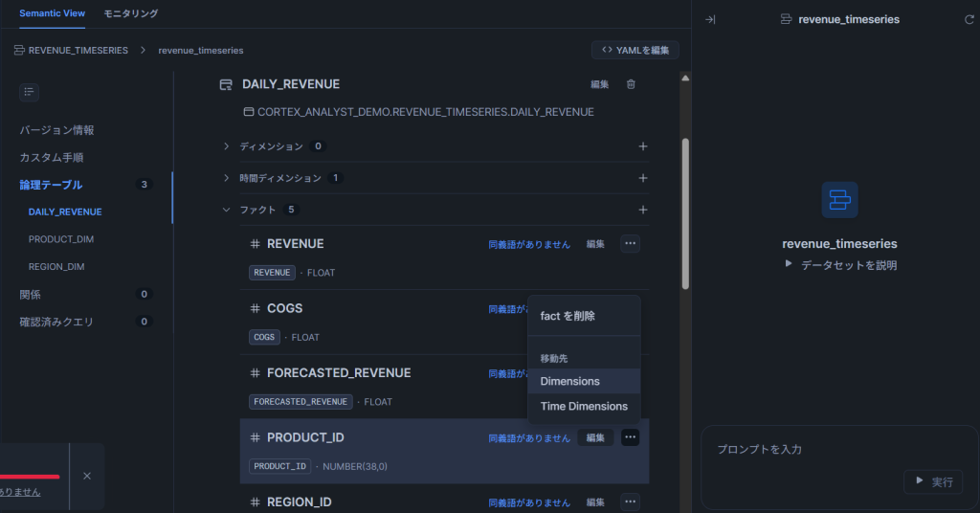Screen dimensions: 980x513
Task: Open more options for REGION_ID fact
Action: (630, 502)
